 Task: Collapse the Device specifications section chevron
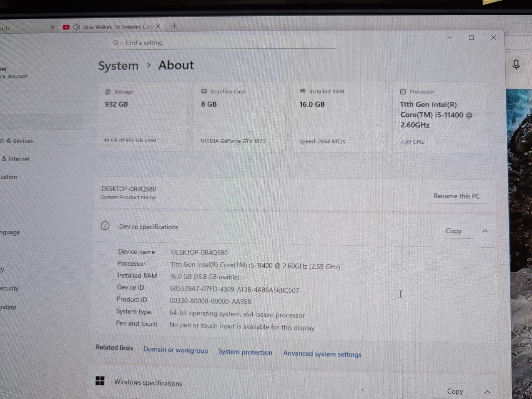pos(485,231)
